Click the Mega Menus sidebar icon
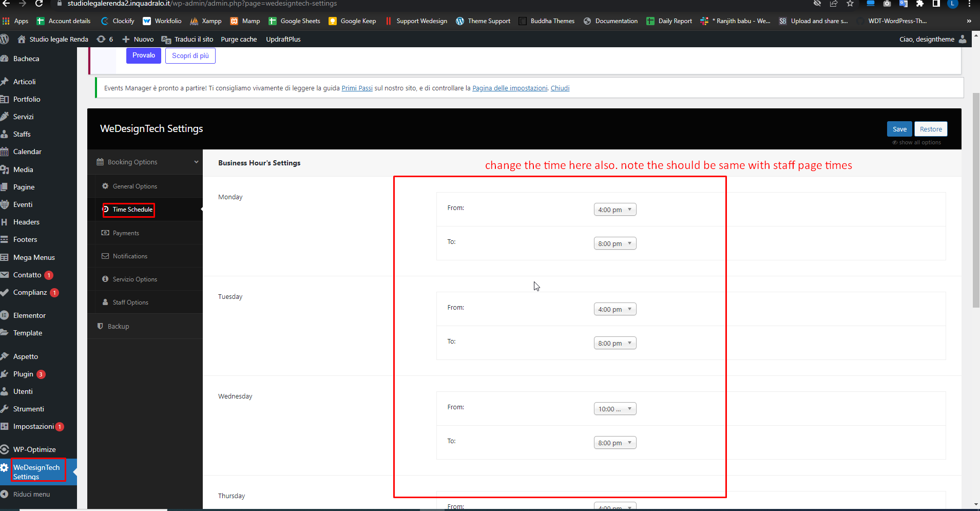This screenshot has width=980, height=511. [x=4, y=257]
